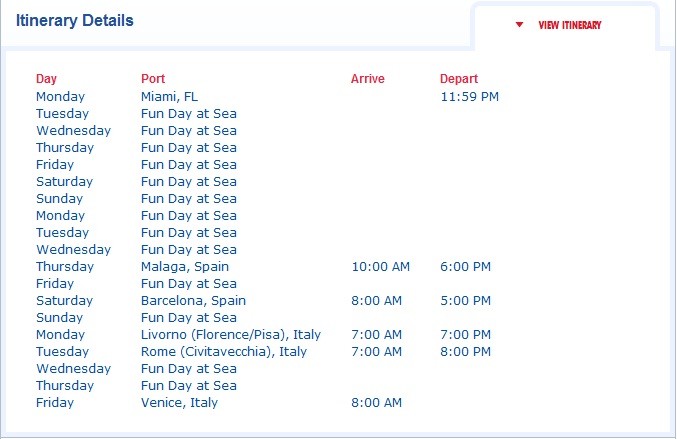Select the final Friday day entry

point(55,403)
